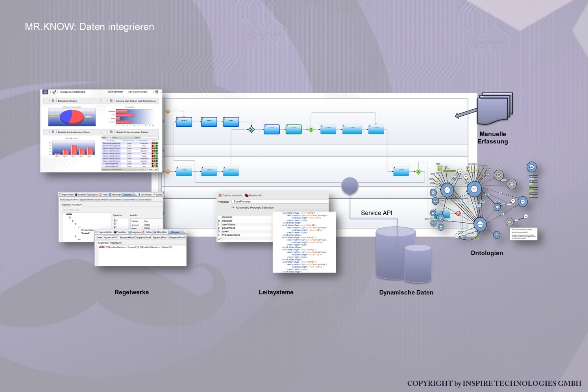Switch to Fehler tab in the front rules panel

pos(147,232)
